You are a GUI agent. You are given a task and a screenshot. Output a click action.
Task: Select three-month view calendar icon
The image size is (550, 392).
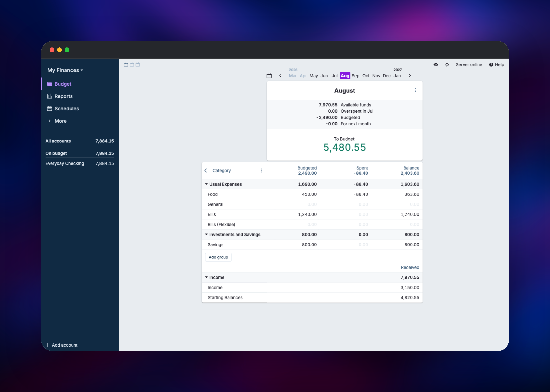pyautogui.click(x=138, y=64)
